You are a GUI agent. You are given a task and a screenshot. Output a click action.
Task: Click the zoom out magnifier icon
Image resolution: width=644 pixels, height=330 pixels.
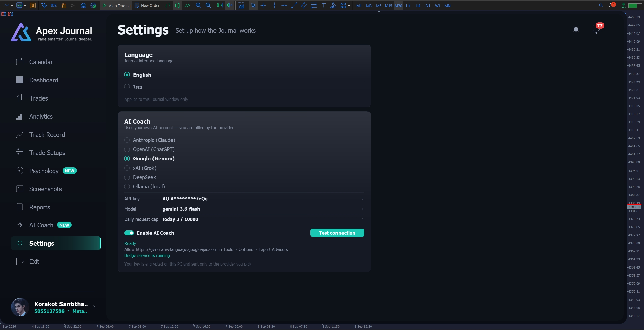tap(208, 6)
